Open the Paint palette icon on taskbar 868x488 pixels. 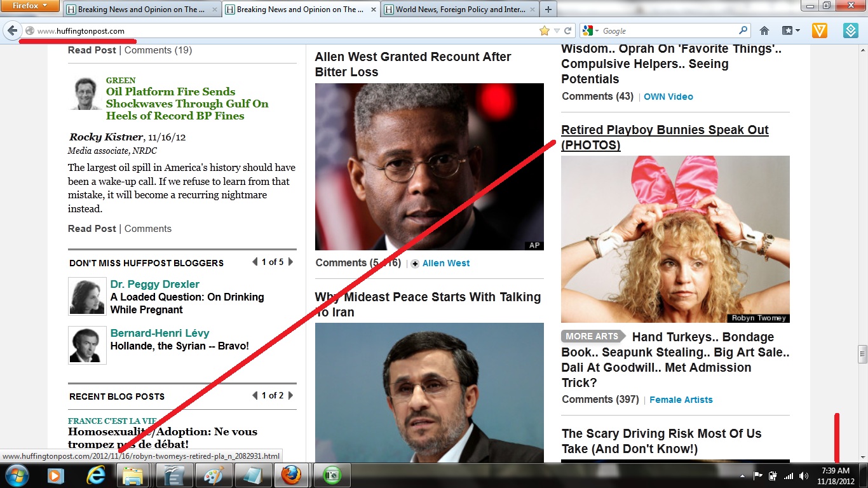pyautogui.click(x=213, y=475)
